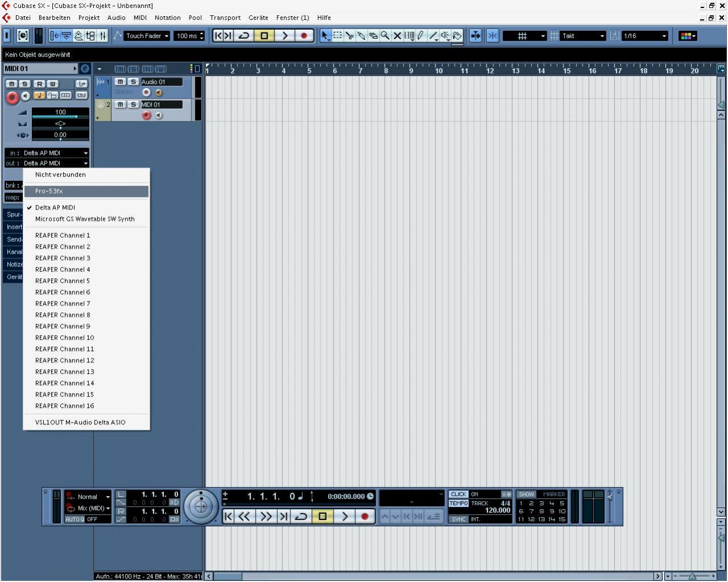Open the color palette selector
Image resolution: width=728 pixels, height=582 pixels.
(688, 36)
